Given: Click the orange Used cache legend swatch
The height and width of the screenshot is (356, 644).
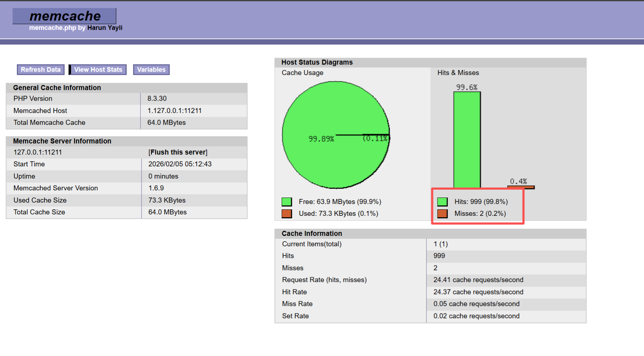Looking at the screenshot, I should tap(287, 214).
